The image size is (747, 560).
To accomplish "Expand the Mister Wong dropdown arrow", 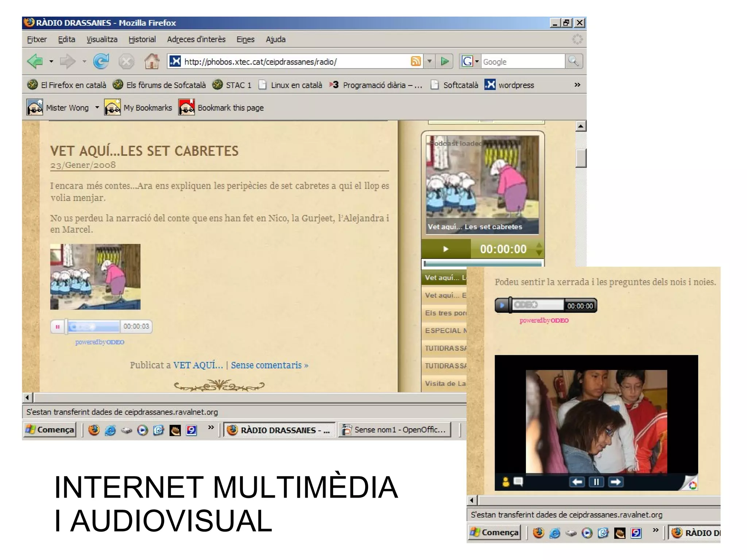I will tap(97, 107).
